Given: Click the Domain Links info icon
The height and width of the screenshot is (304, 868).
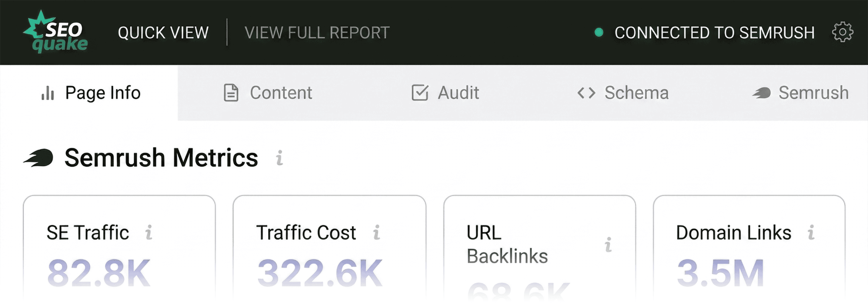Looking at the screenshot, I should (x=811, y=232).
